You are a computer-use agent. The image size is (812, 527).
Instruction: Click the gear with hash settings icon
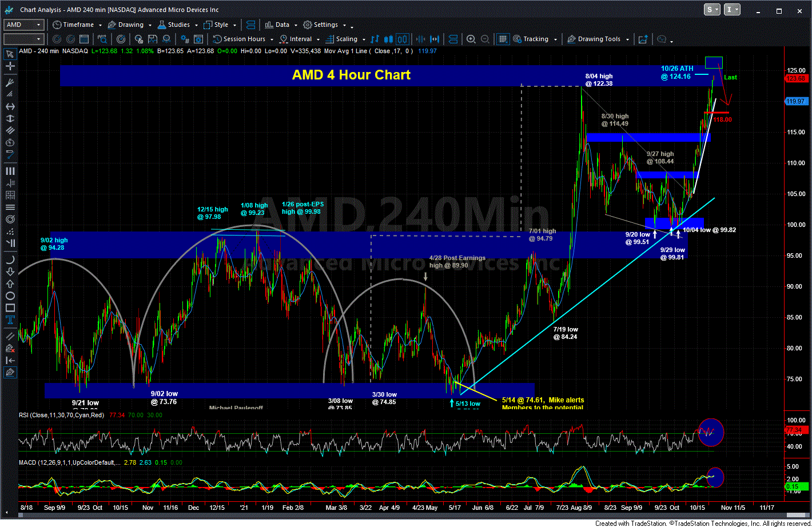click(185, 39)
